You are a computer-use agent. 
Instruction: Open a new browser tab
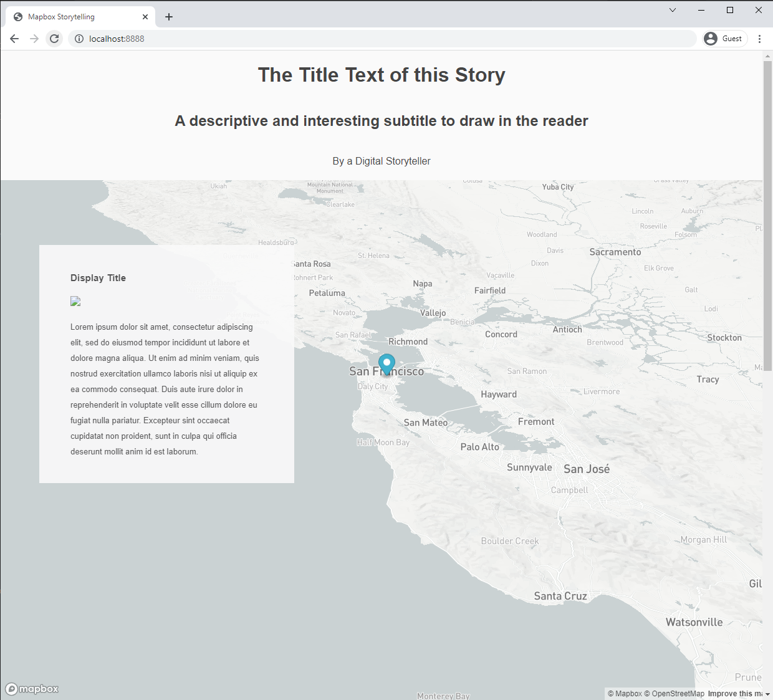[168, 17]
